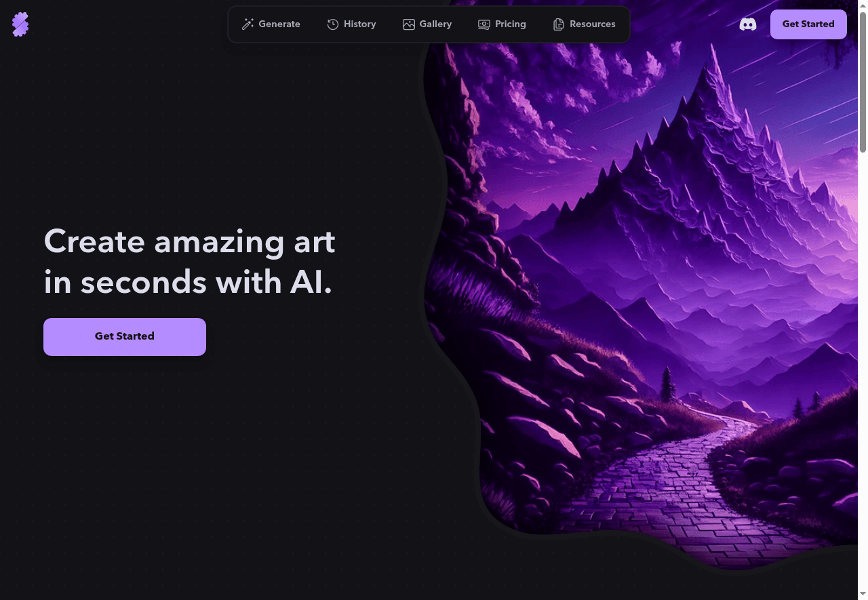The height and width of the screenshot is (600, 868).
Task: Click the clock History icon
Action: click(333, 24)
